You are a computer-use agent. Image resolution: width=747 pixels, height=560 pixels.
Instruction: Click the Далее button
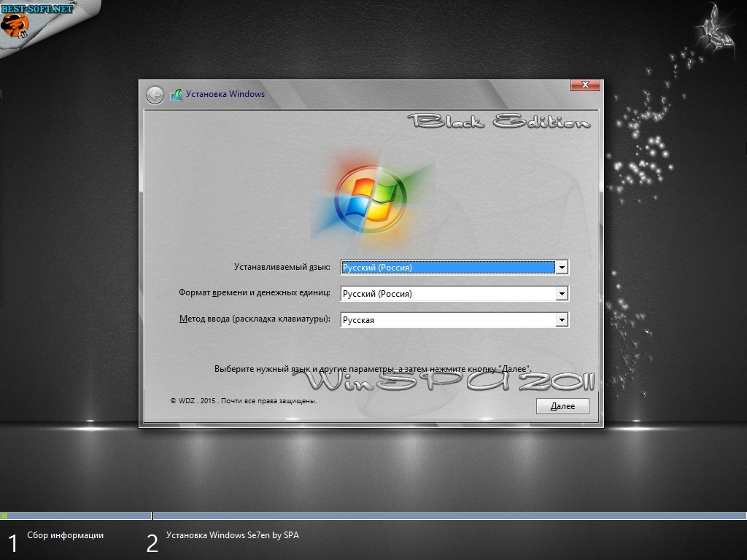pyautogui.click(x=562, y=406)
